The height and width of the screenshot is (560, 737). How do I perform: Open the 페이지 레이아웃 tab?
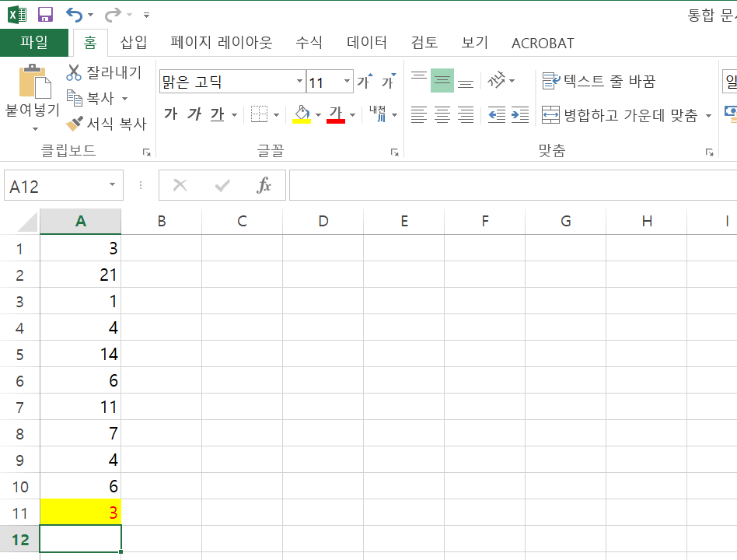[x=221, y=43]
